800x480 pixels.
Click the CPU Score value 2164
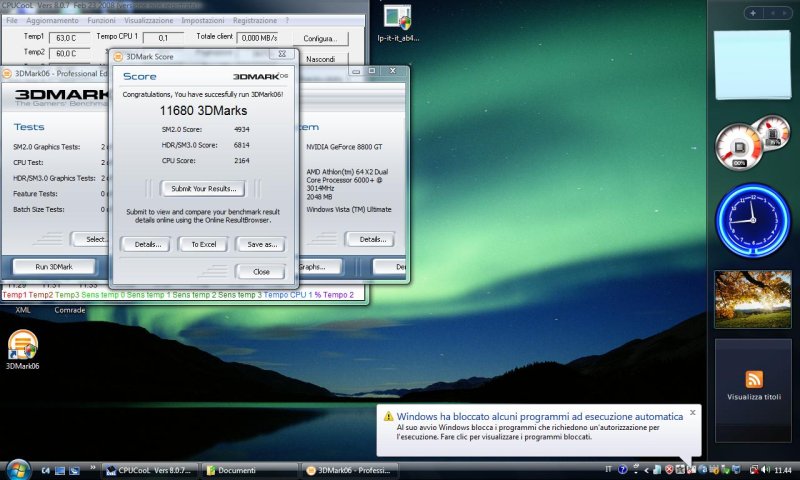(x=241, y=160)
